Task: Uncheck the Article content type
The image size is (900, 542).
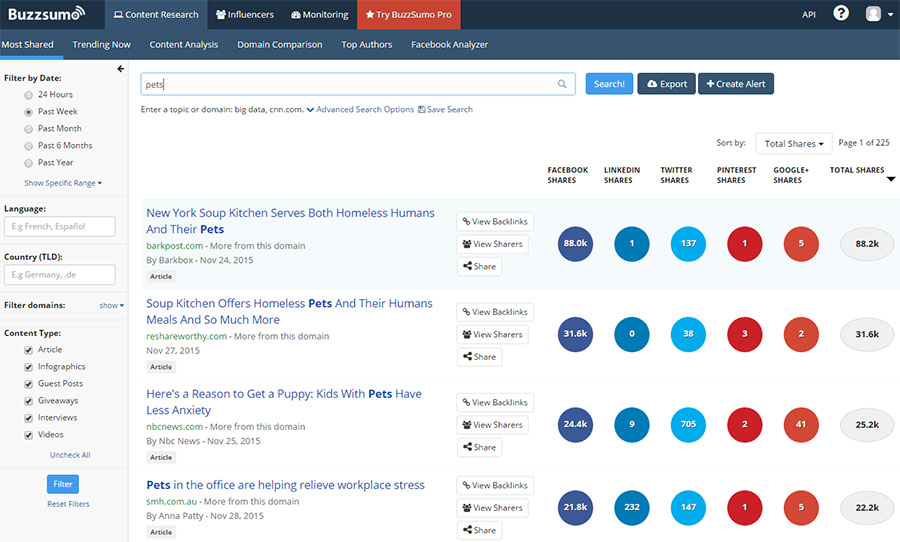Action: [x=28, y=350]
